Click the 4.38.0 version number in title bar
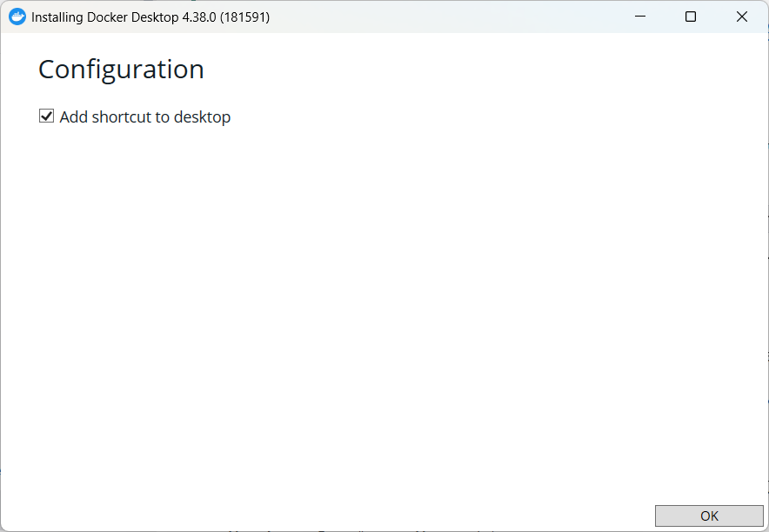The width and height of the screenshot is (769, 532). (x=197, y=17)
